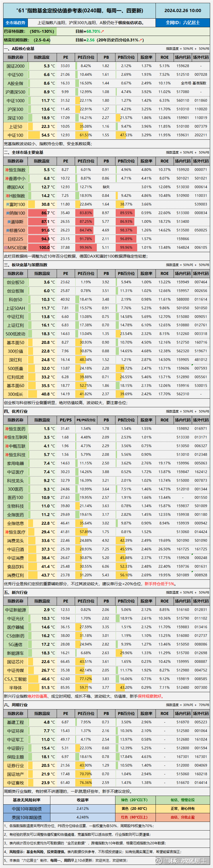Select the red legend 红色 (80°C以上)

click(x=134, y=817)
